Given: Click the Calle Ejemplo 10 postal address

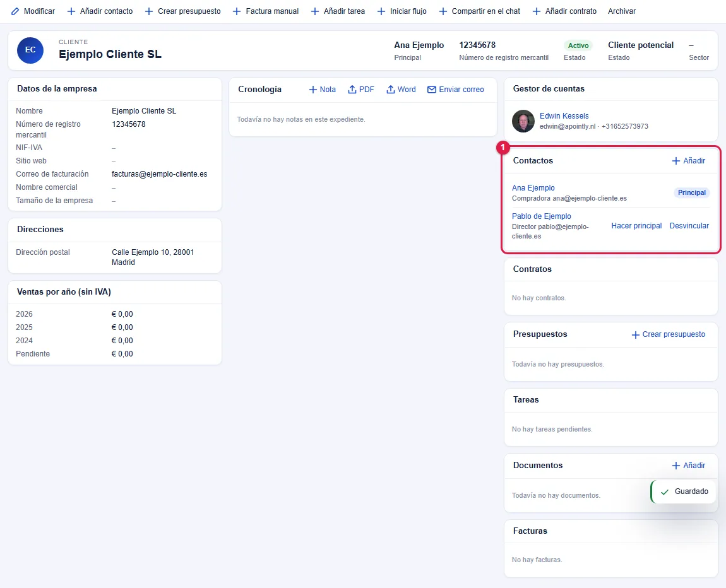Looking at the screenshot, I should 153,257.
